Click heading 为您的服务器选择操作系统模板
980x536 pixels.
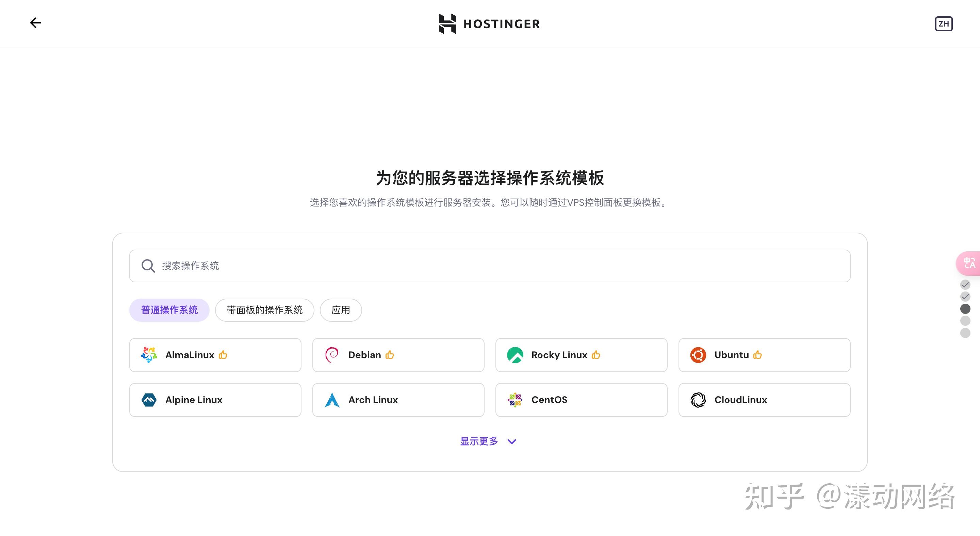490,178
